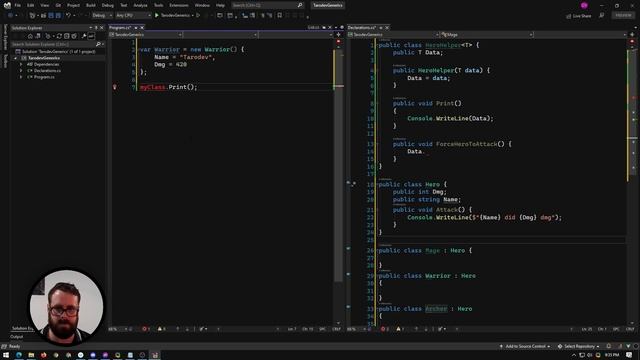Open the Analyze menu
This screenshot has width=640, height=360.
[x=140, y=5]
